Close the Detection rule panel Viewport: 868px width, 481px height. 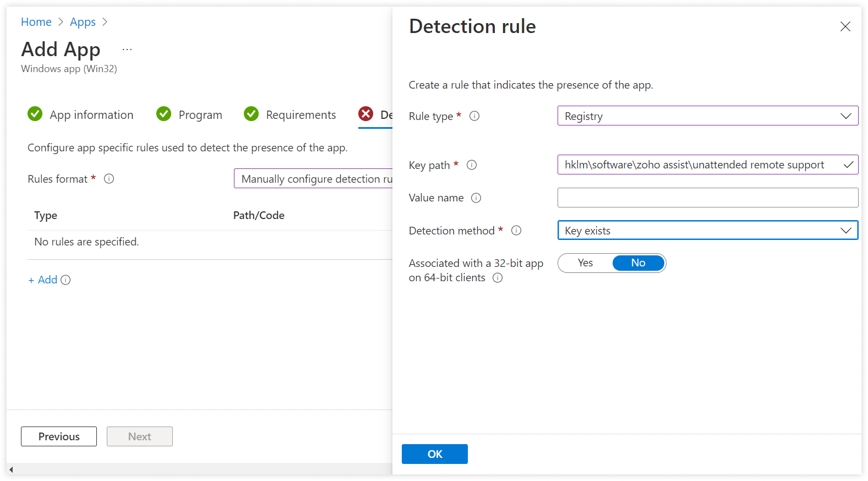click(x=845, y=26)
